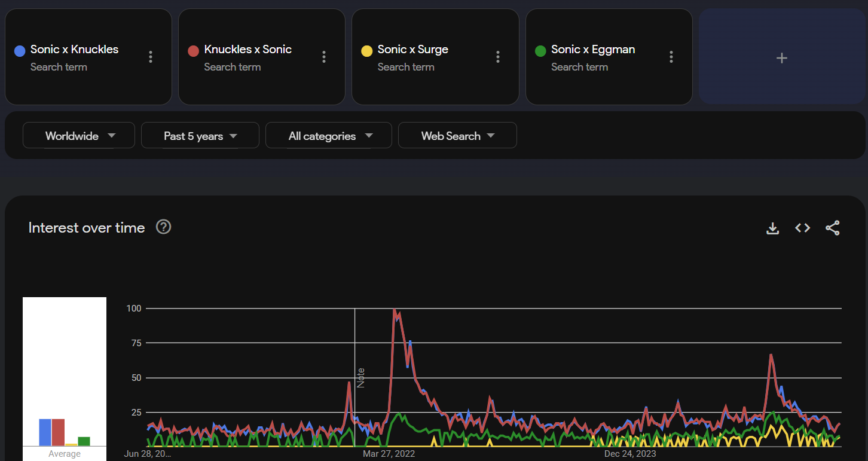The image size is (868, 461).
Task: Click the 75 value on the y-axis
Action: pyautogui.click(x=136, y=343)
